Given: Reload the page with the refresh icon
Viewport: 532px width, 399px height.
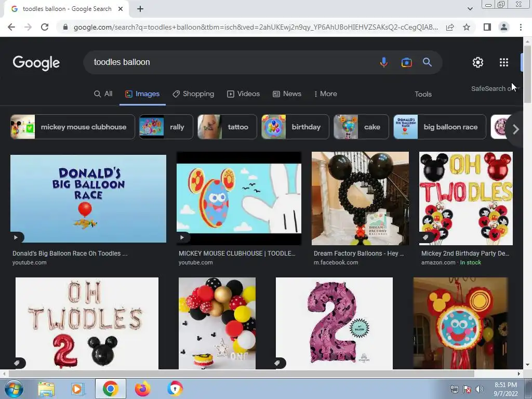Looking at the screenshot, I should tap(45, 27).
